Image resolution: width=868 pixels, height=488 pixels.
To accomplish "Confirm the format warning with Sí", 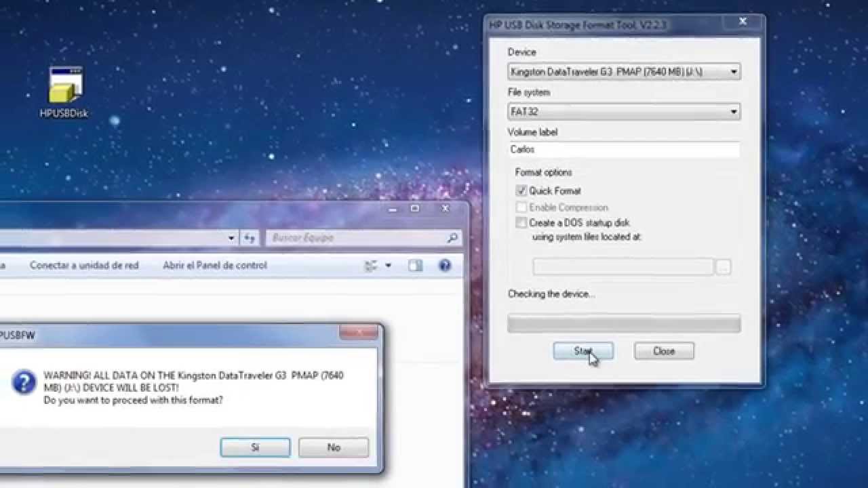I will (x=255, y=447).
